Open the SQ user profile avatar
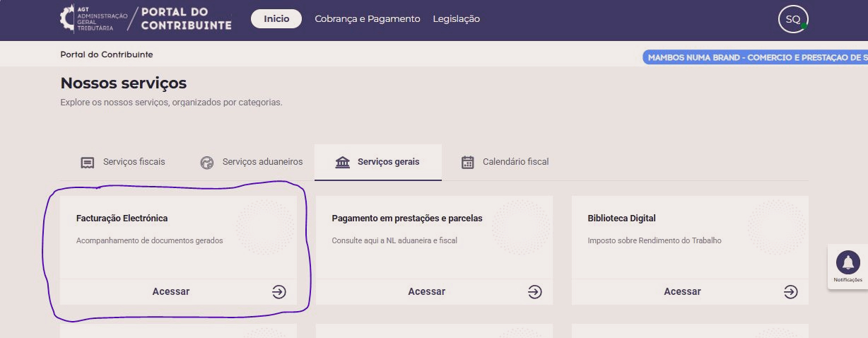 pos(792,20)
